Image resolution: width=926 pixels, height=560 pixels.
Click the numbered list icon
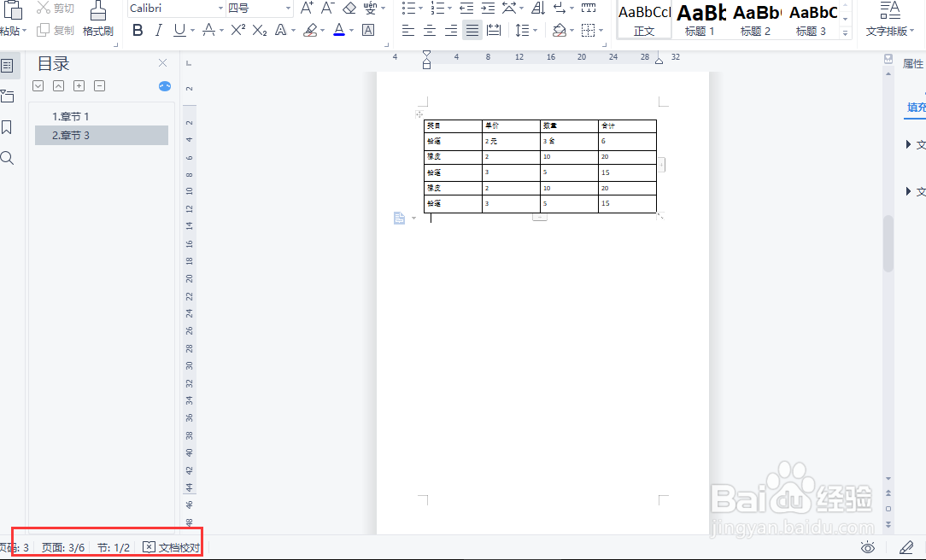click(437, 9)
